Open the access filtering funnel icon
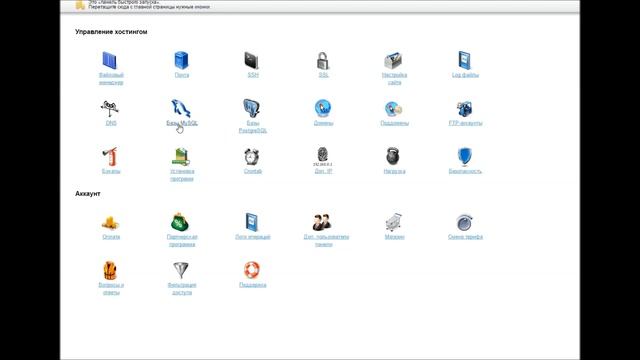Viewport: 640px width, 360px height. pyautogui.click(x=181, y=270)
